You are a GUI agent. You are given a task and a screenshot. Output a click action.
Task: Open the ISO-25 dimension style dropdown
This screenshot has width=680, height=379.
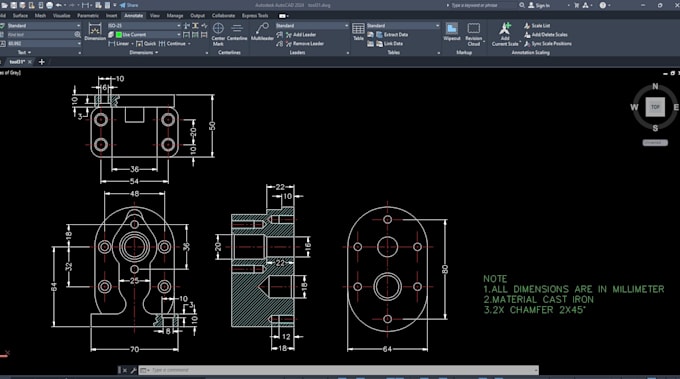click(144, 26)
